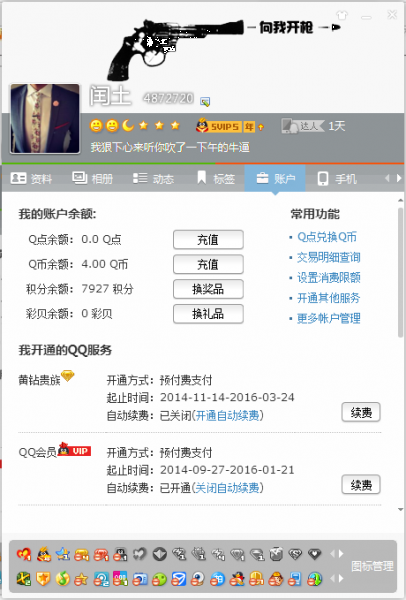Open the 交易明细查询 link
406x600 pixels.
tap(329, 258)
